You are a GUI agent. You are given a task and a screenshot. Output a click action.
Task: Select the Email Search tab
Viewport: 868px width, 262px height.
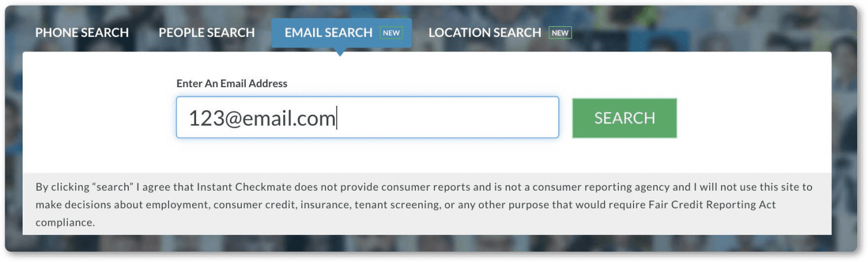click(341, 33)
